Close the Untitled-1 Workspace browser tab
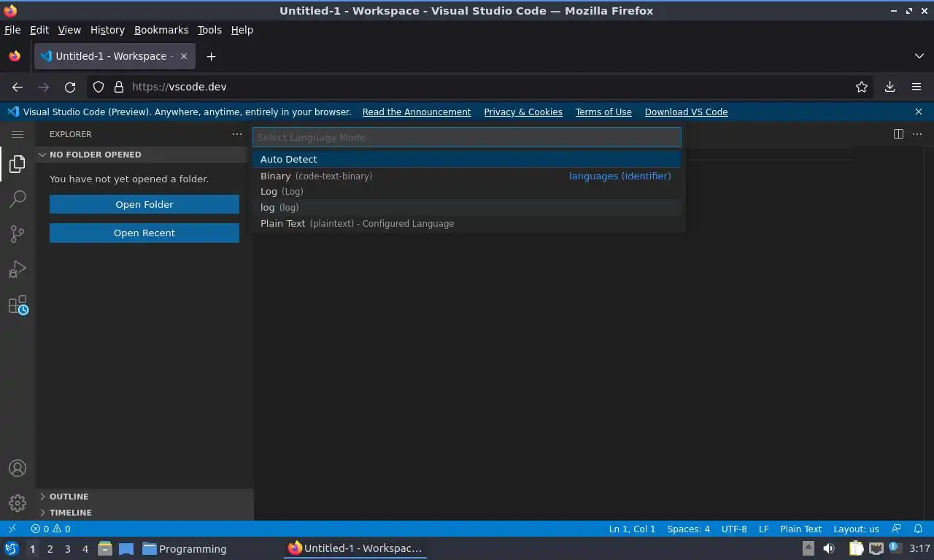The image size is (934, 560). click(x=184, y=56)
